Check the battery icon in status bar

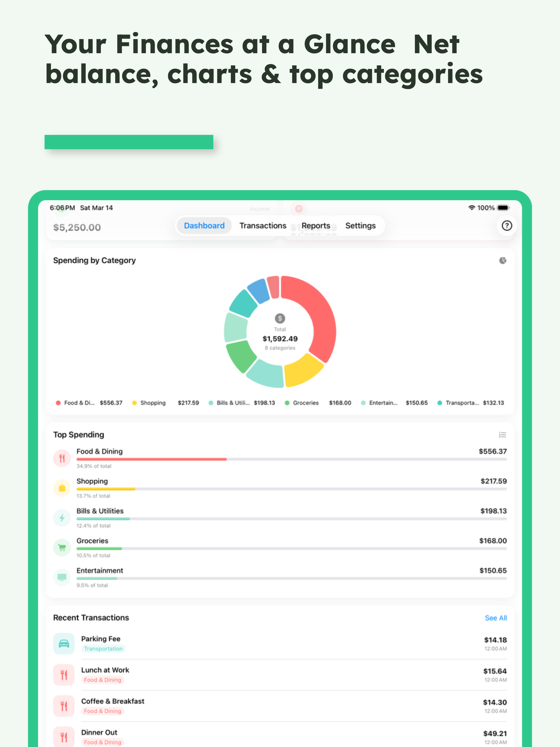pos(503,208)
